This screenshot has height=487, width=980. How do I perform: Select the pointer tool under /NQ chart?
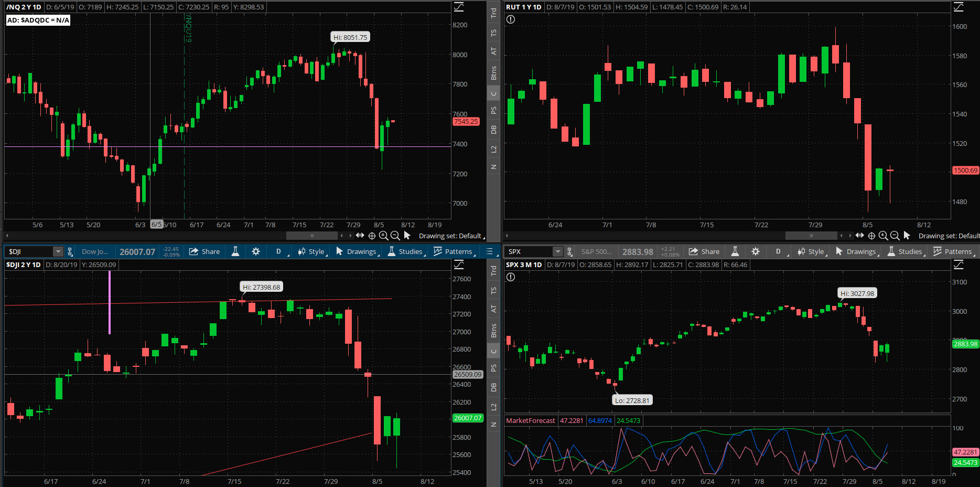pos(407,236)
